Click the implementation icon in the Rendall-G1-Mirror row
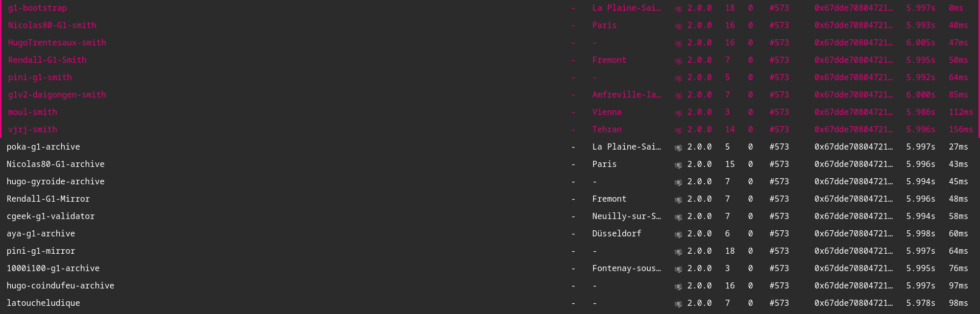This screenshot has width=980, height=314. coord(678,200)
